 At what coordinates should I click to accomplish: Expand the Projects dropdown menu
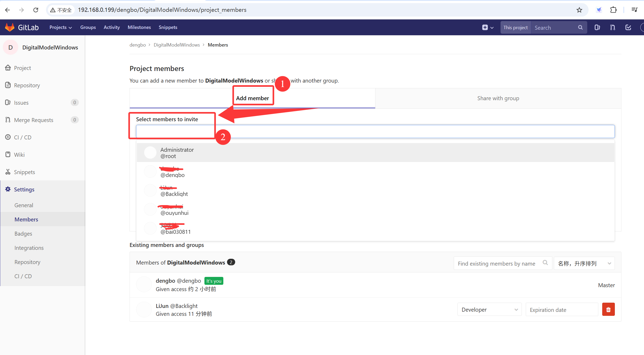click(60, 27)
